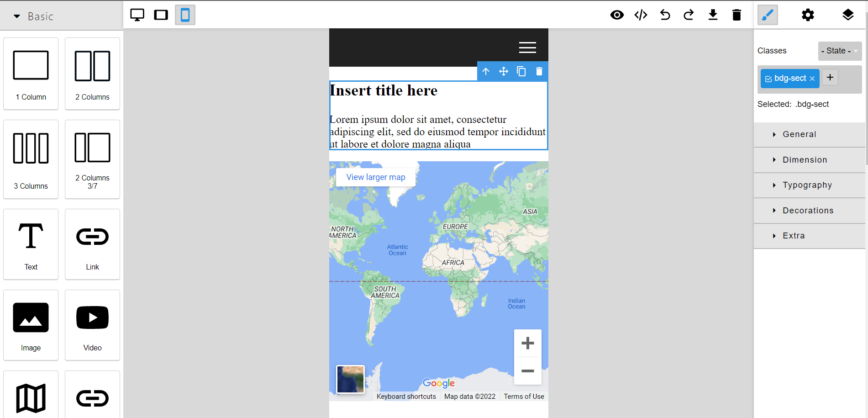Select the Lorem ipsum paragraph text

pyautogui.click(x=437, y=132)
